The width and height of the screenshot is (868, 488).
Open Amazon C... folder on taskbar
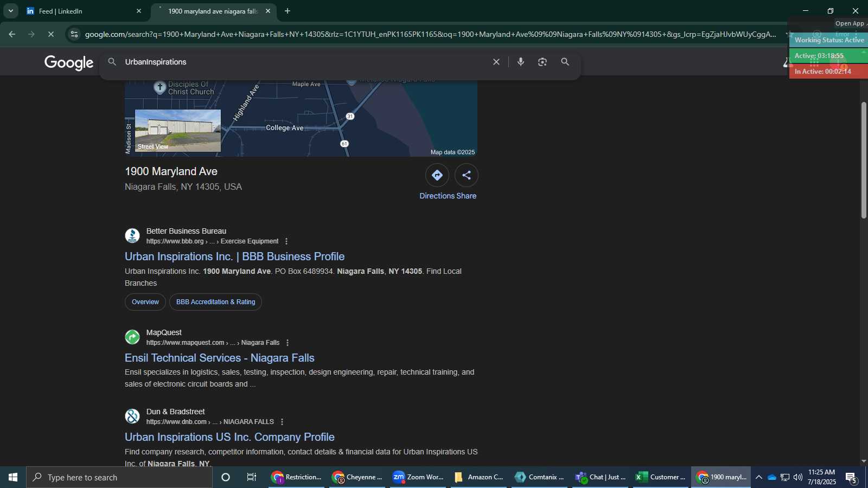(480, 477)
